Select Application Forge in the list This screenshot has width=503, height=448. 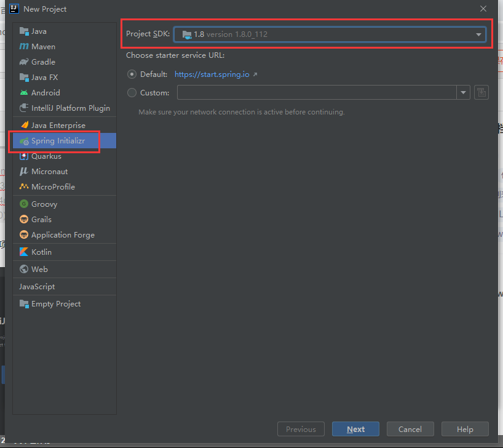[x=65, y=234]
